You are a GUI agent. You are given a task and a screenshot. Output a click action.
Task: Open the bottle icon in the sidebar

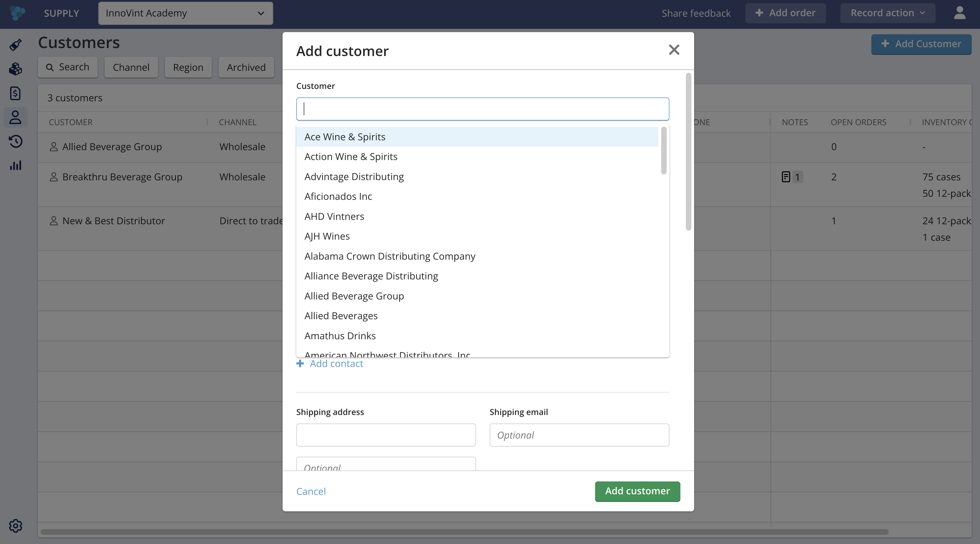[x=16, y=45]
